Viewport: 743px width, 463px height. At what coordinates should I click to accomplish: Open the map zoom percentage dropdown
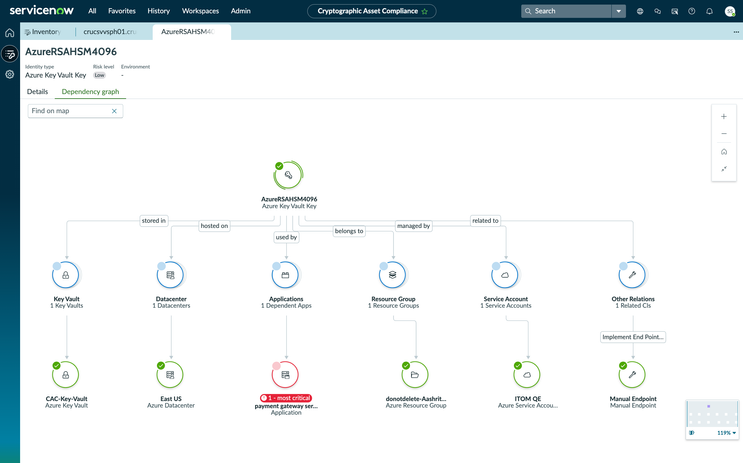point(727,433)
